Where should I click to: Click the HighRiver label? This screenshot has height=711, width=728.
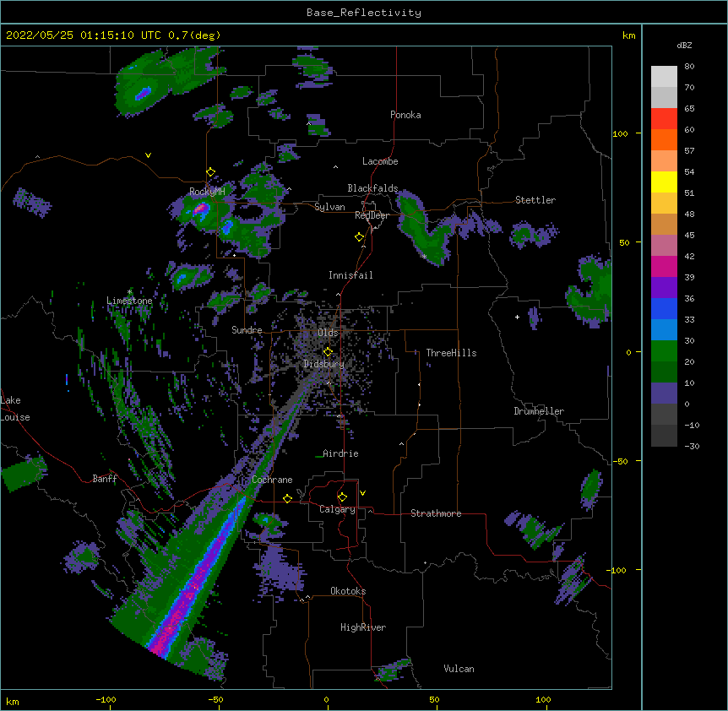coord(363,627)
